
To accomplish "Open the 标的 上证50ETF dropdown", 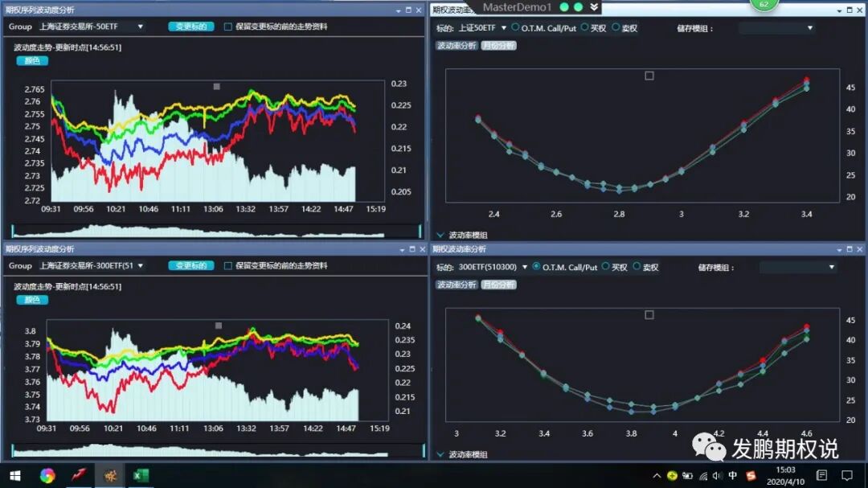I will pos(482,27).
